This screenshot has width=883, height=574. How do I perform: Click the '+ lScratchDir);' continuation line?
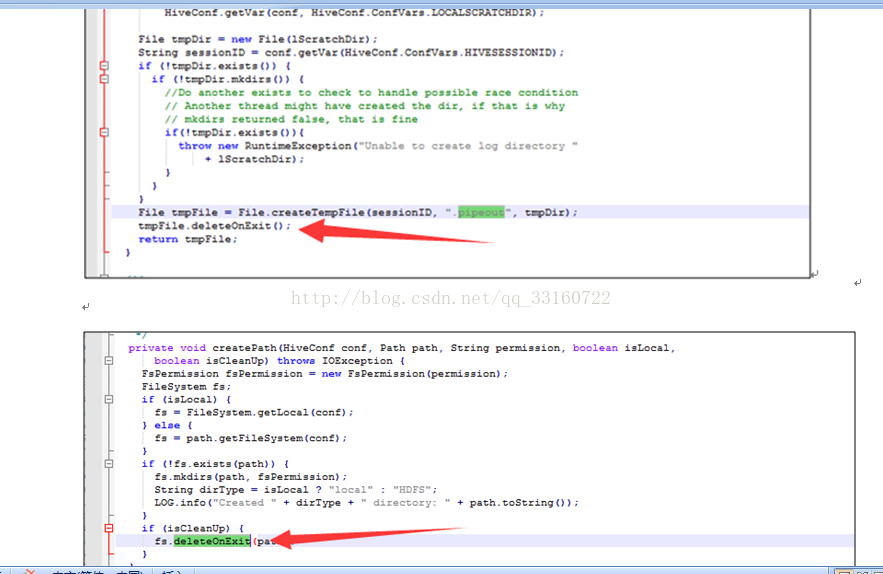[x=254, y=159]
